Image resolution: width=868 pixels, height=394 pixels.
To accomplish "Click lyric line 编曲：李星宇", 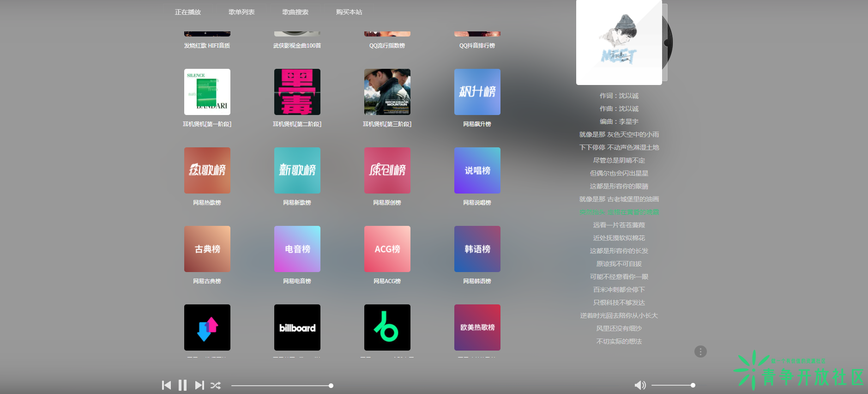I will (619, 121).
